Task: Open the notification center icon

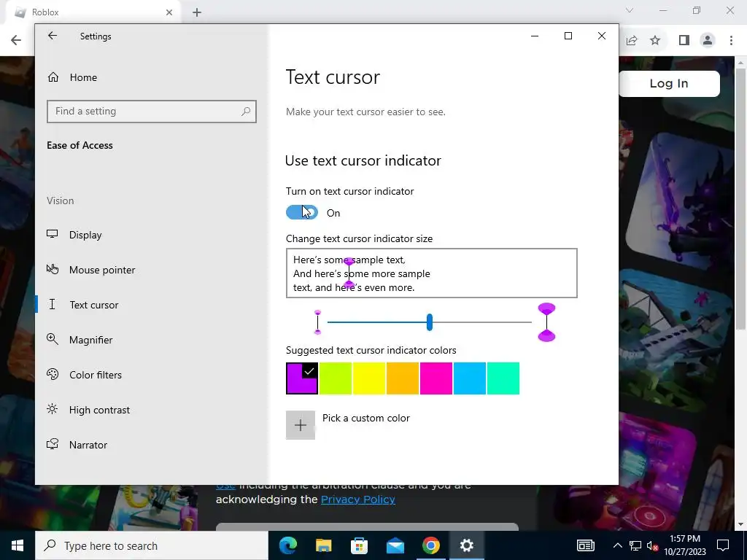Action: (x=723, y=545)
